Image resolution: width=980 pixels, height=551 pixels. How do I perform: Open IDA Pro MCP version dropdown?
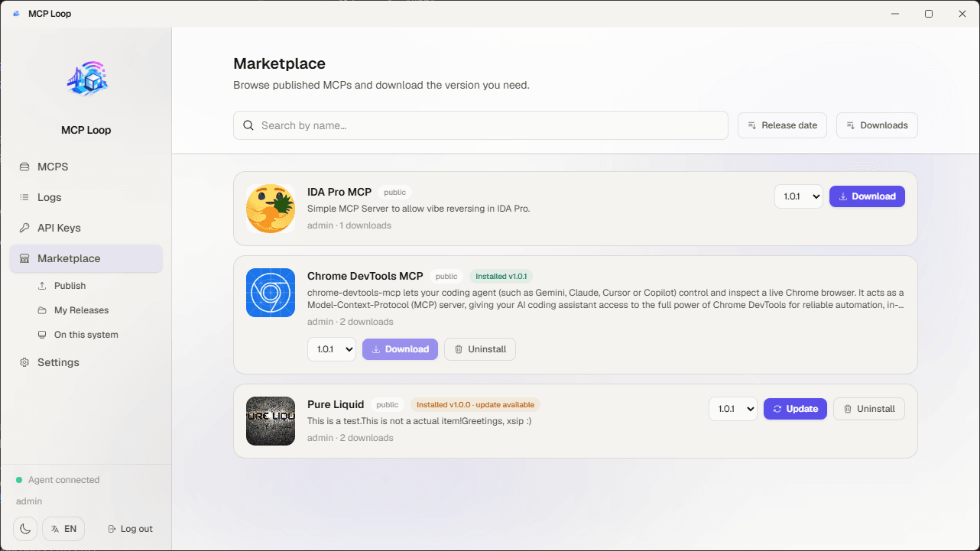[x=799, y=196]
